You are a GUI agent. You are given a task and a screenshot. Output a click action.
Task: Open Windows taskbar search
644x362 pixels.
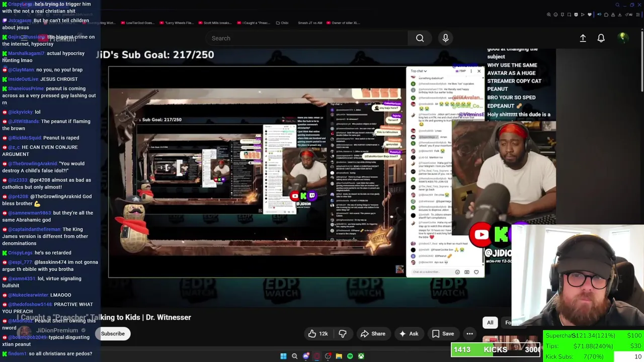click(x=294, y=356)
